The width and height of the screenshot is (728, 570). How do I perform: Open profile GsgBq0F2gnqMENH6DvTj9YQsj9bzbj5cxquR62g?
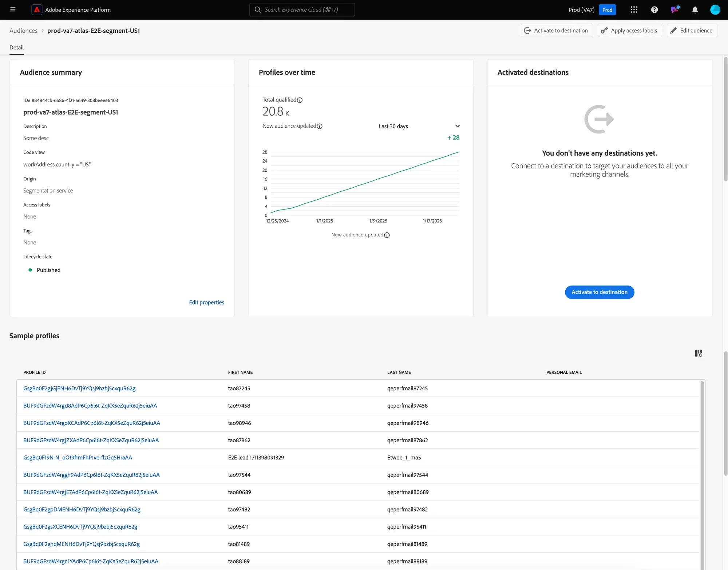tap(82, 544)
